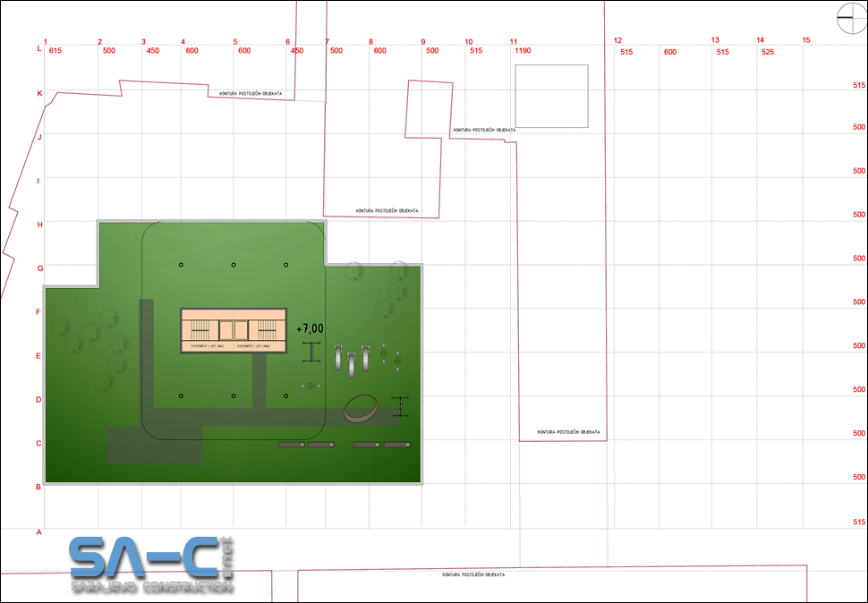Click grid axis letter I
The image size is (868, 603).
(38, 181)
